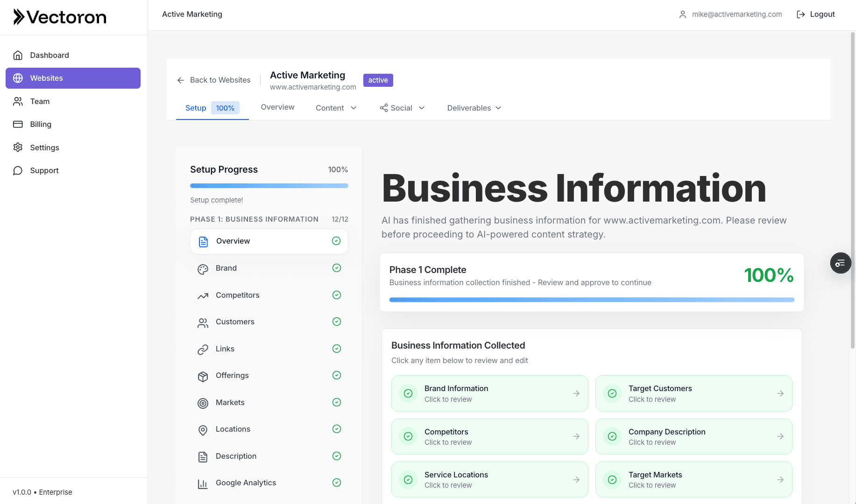The width and height of the screenshot is (856, 504).
Task: Switch to the Overview tab
Action: 277,107
